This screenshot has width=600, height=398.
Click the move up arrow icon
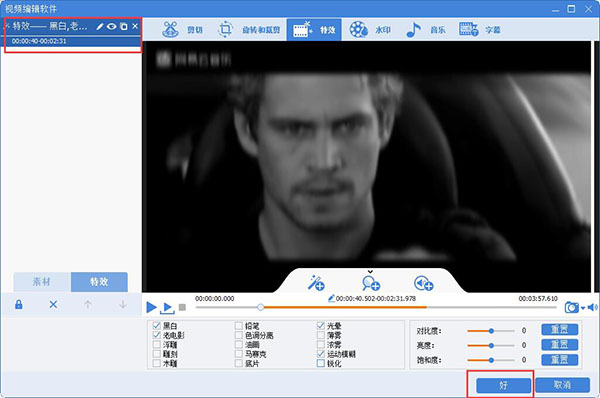click(88, 305)
